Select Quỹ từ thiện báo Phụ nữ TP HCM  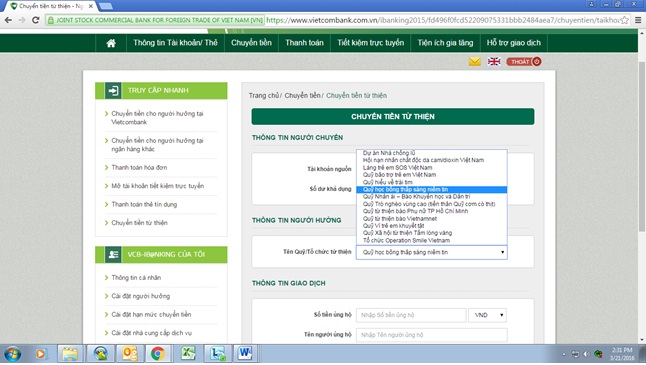coord(431,211)
